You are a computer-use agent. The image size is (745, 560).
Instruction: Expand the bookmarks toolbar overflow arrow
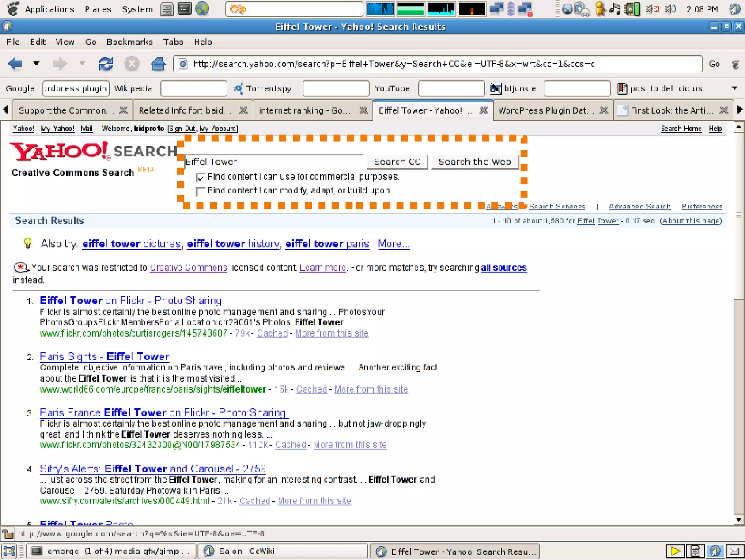(734, 88)
